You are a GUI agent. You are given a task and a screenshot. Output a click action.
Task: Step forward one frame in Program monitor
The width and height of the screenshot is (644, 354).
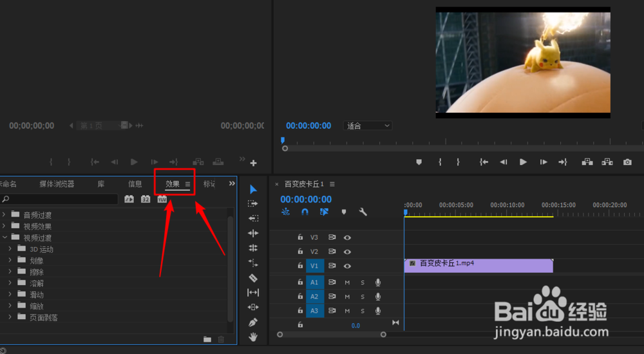[544, 162]
